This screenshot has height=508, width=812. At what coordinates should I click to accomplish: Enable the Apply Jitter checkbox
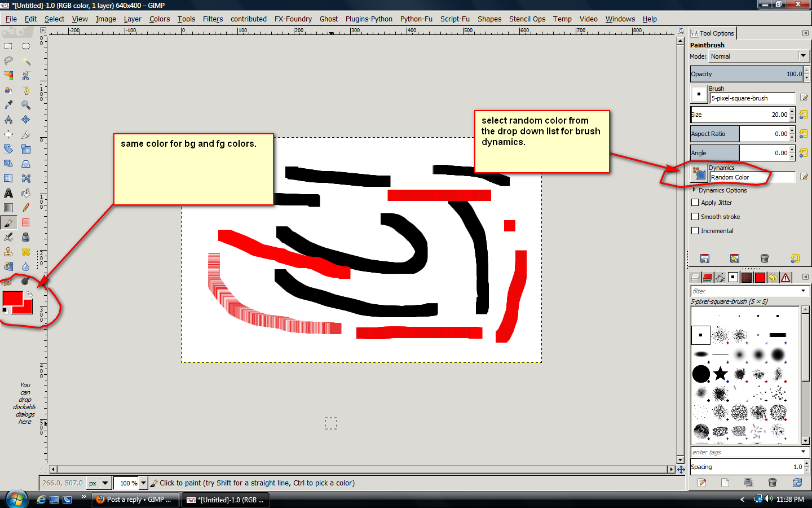click(695, 203)
